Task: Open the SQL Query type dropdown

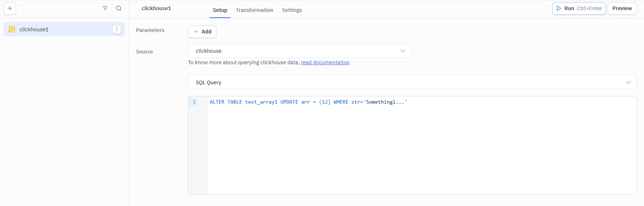Action: [x=411, y=82]
